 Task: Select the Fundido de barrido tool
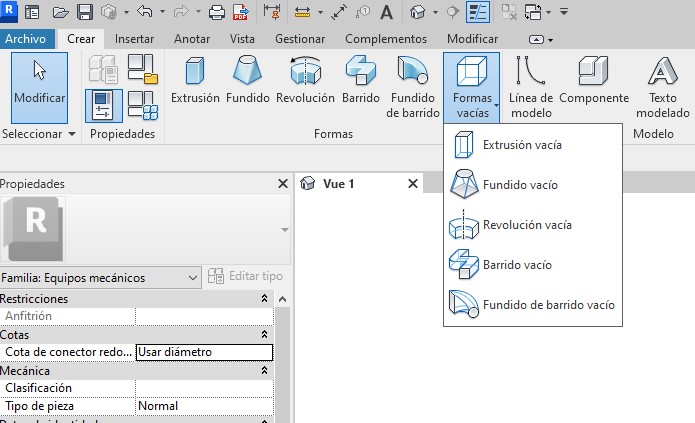pos(411,85)
